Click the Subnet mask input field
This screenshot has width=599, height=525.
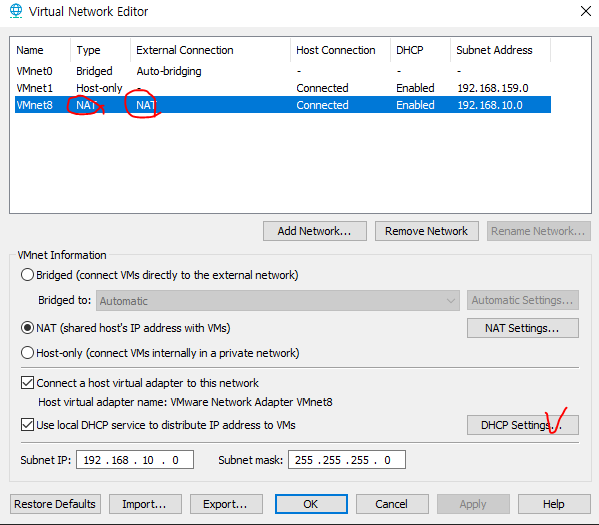point(347,460)
